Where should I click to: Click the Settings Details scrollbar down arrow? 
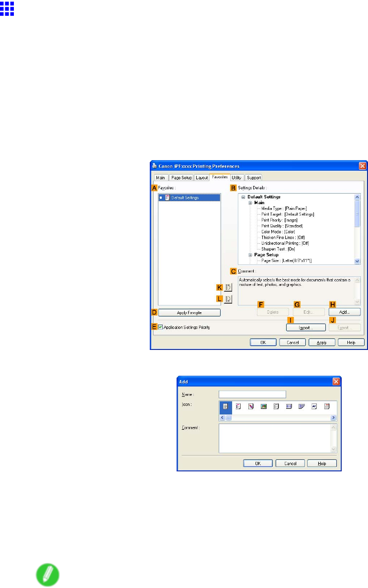[357, 261]
